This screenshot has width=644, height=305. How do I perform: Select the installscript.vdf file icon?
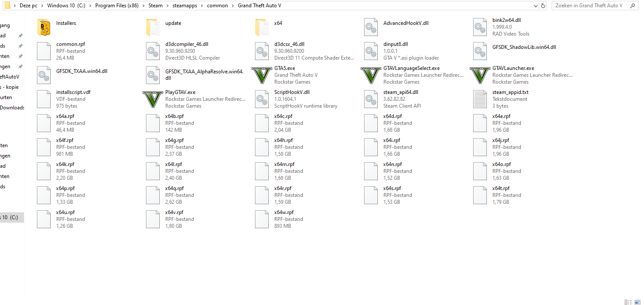44,99
